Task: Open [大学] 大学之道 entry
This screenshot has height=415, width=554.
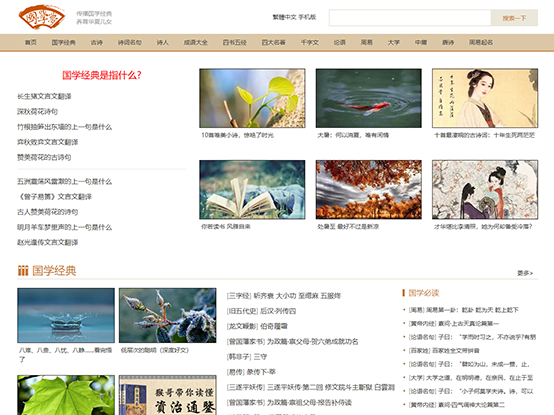Action: click(x=471, y=378)
